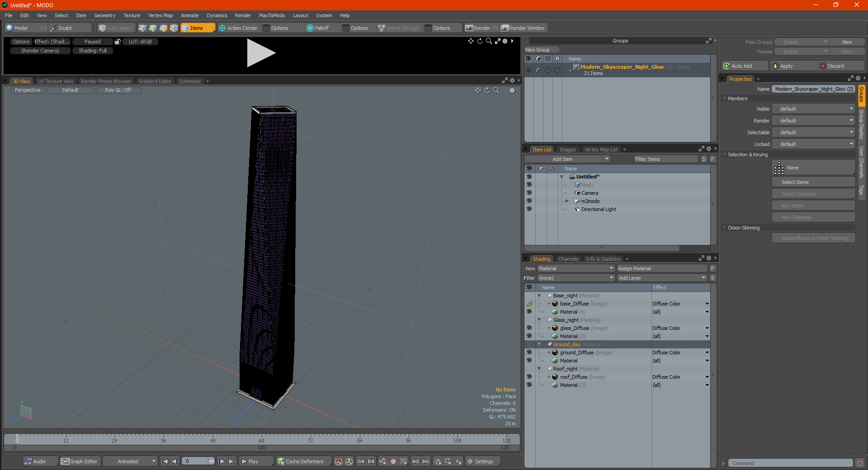Switch to Polygons selection mode icon
Viewport: 868px width, 470px height.
tap(163, 28)
